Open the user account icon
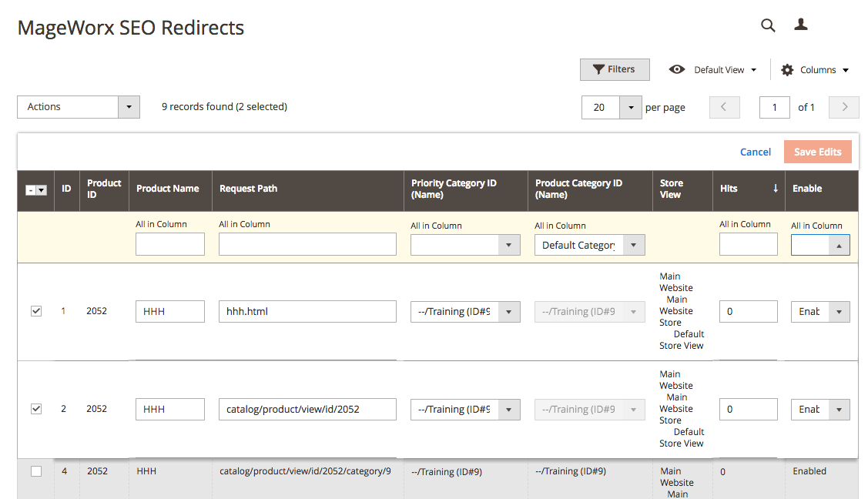 tap(800, 25)
